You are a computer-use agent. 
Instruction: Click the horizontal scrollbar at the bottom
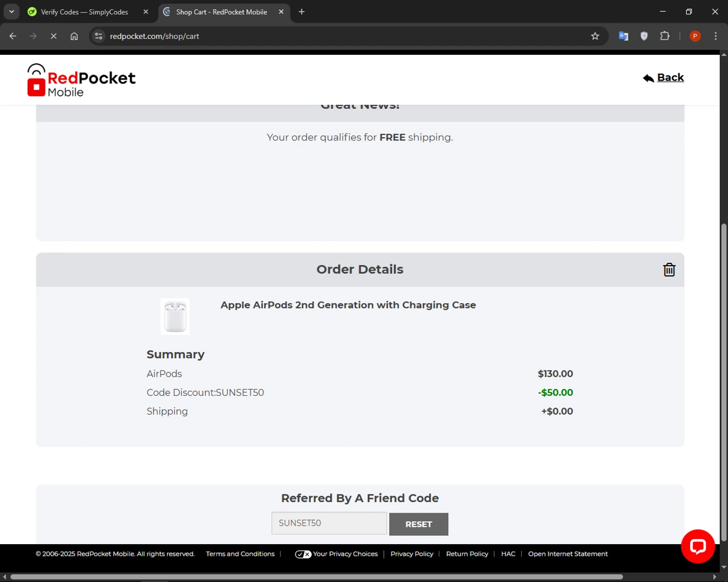coord(316,577)
